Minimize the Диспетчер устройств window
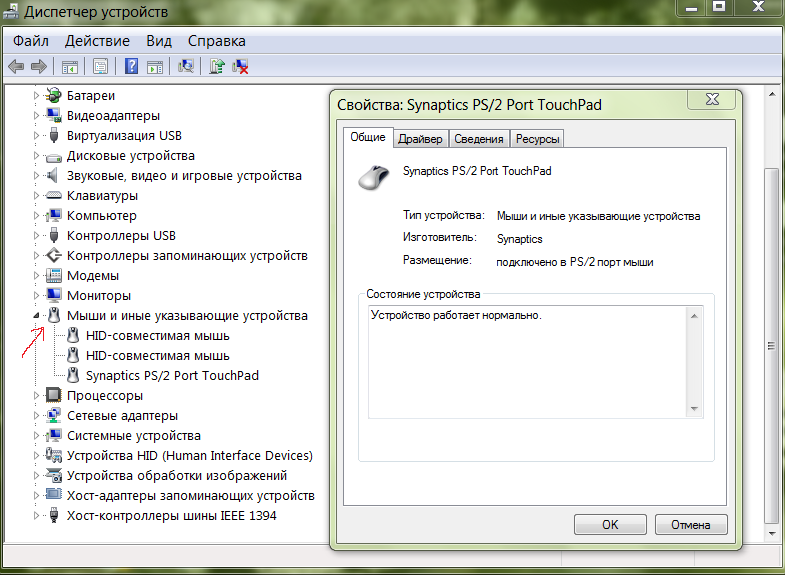 pos(691,7)
